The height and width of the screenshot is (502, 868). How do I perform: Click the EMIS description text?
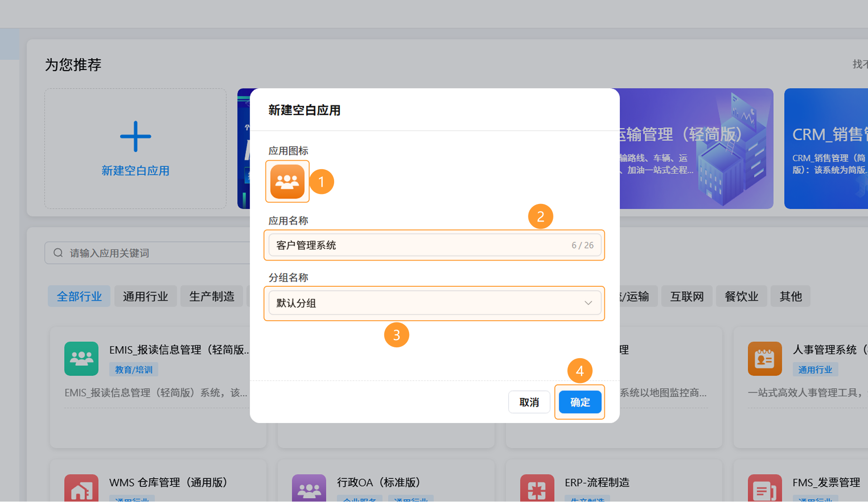click(156, 393)
